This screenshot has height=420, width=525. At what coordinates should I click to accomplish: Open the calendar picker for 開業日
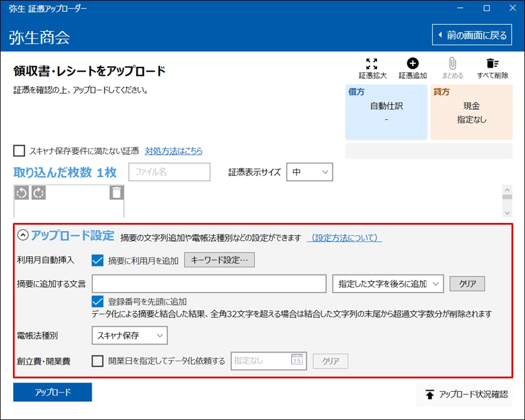tap(298, 361)
